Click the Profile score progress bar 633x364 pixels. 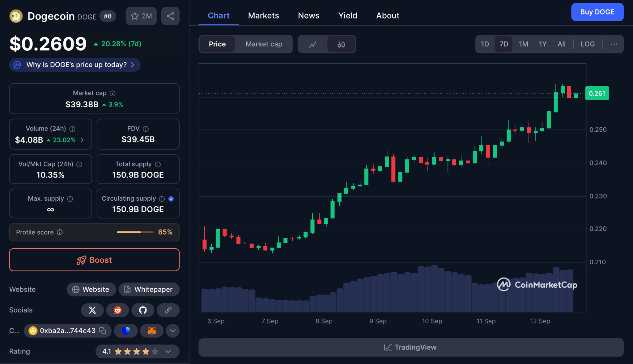[x=135, y=232]
